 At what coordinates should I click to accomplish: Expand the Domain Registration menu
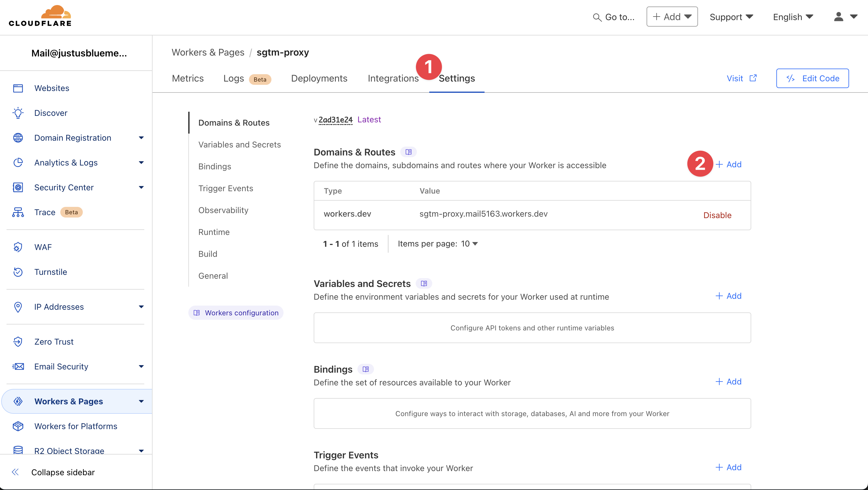(141, 138)
